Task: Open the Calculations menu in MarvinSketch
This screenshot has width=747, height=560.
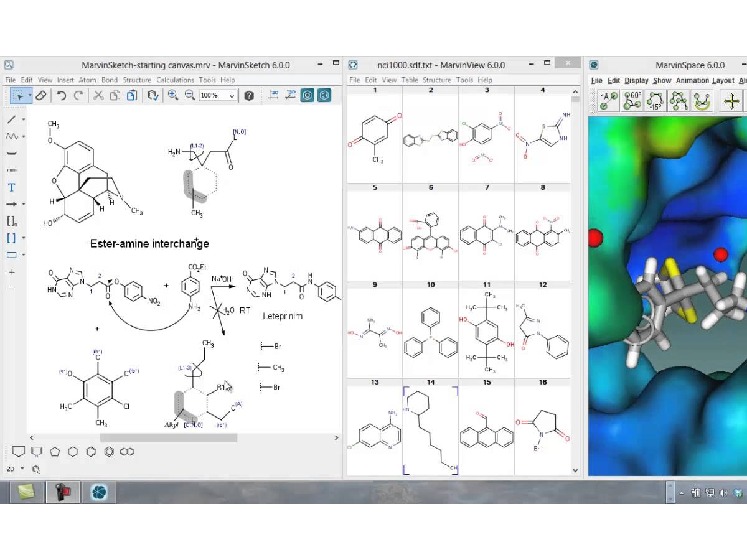Action: pos(176,80)
